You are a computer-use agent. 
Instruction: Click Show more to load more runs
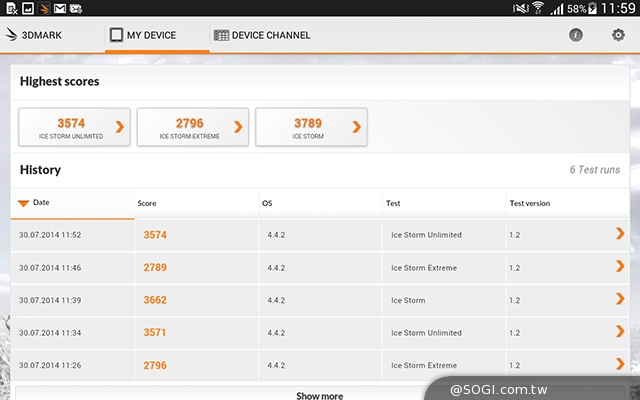tap(319, 395)
